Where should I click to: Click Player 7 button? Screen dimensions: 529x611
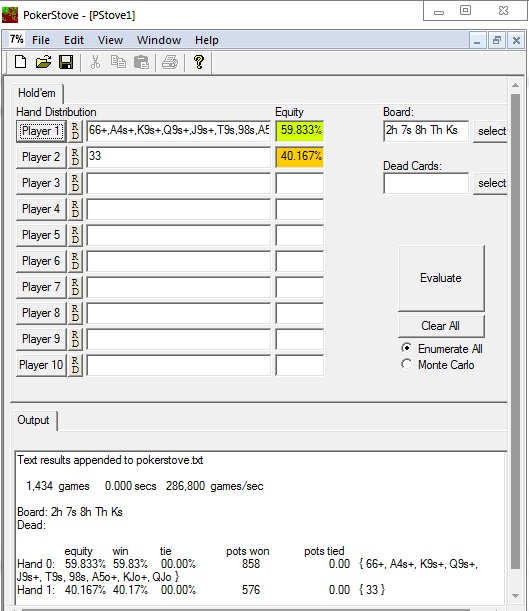[41, 287]
